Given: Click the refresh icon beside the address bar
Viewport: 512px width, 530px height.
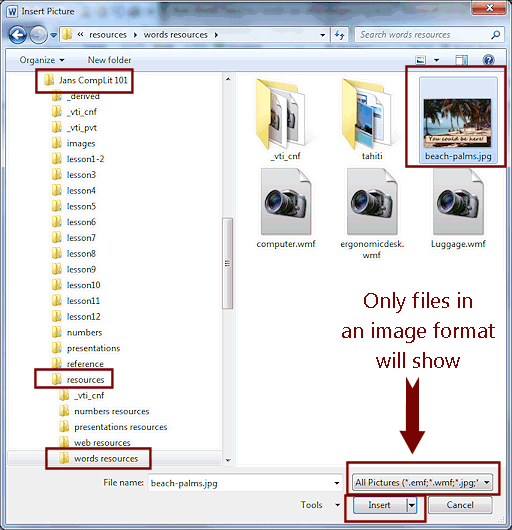Looking at the screenshot, I should point(339,35).
